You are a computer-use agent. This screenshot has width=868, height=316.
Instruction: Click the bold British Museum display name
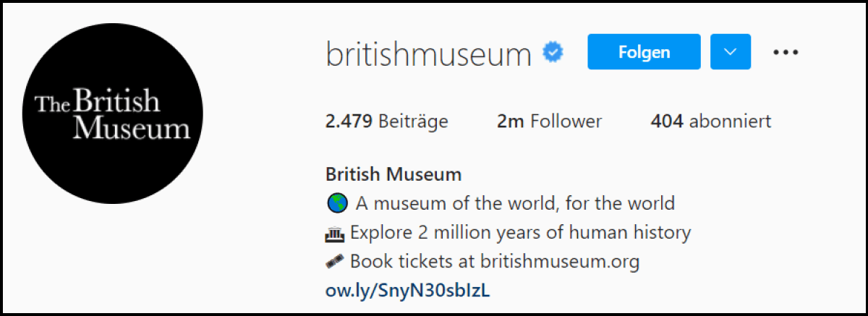pyautogui.click(x=393, y=174)
